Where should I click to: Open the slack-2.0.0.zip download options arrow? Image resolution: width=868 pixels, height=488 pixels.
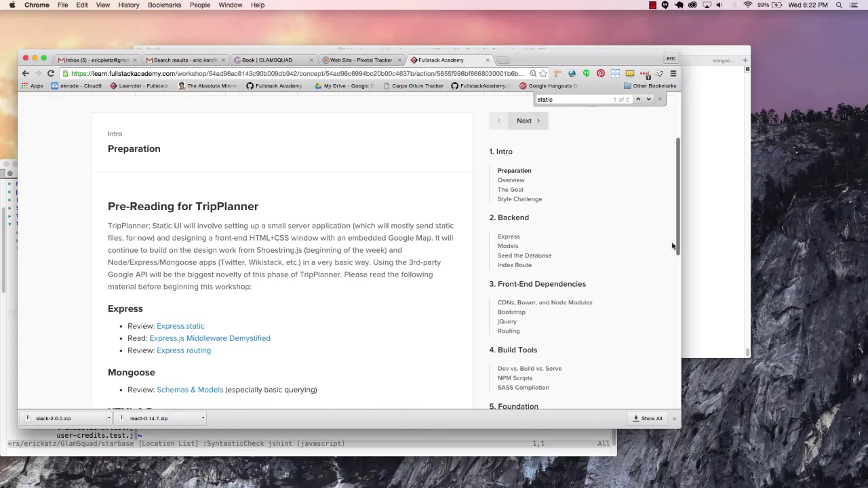pyautogui.click(x=108, y=418)
